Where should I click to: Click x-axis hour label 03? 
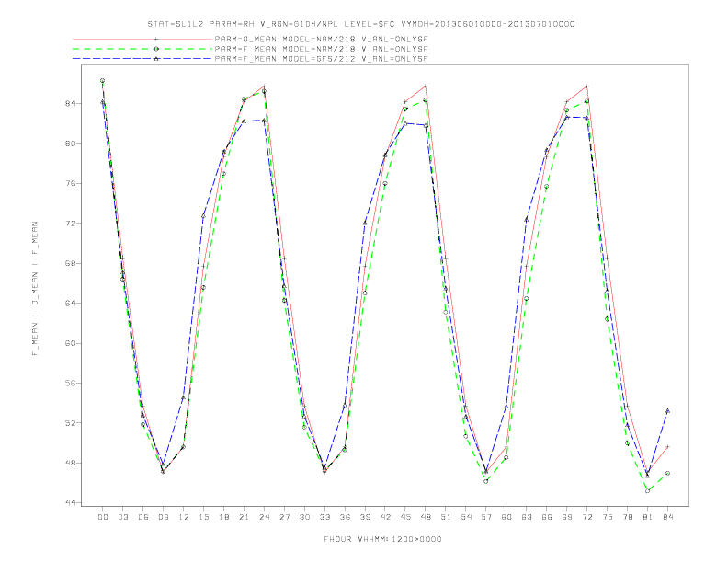coord(123,517)
